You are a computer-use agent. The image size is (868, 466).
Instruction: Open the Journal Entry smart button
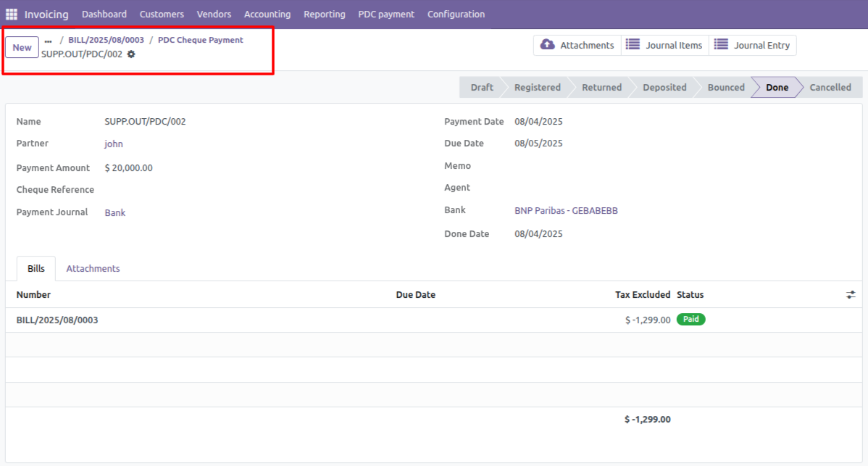click(753, 46)
